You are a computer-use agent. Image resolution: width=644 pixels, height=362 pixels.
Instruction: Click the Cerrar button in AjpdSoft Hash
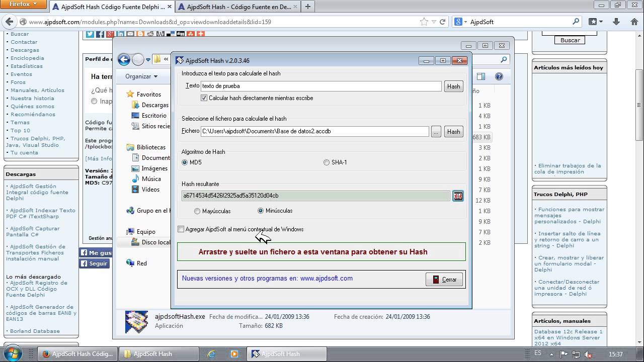[444, 280]
